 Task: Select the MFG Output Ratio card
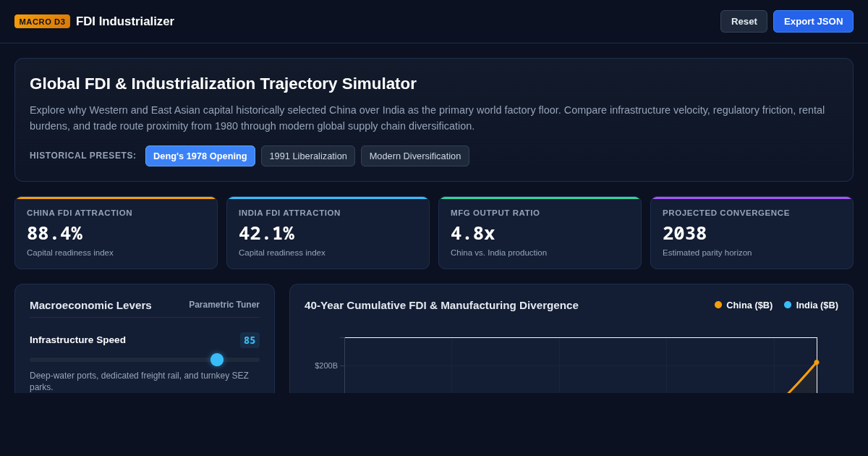coord(540,233)
